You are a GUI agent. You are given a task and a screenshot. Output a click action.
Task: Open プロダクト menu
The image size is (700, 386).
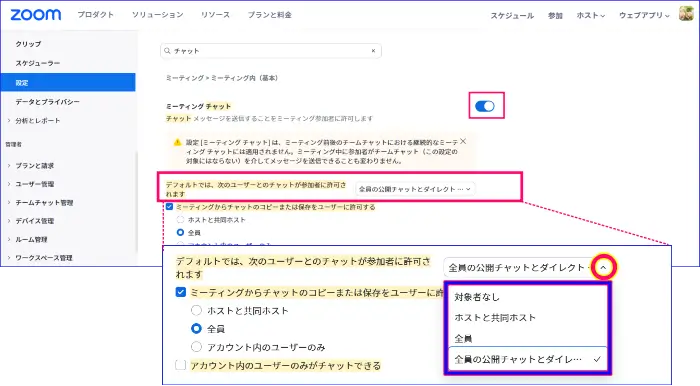96,15
